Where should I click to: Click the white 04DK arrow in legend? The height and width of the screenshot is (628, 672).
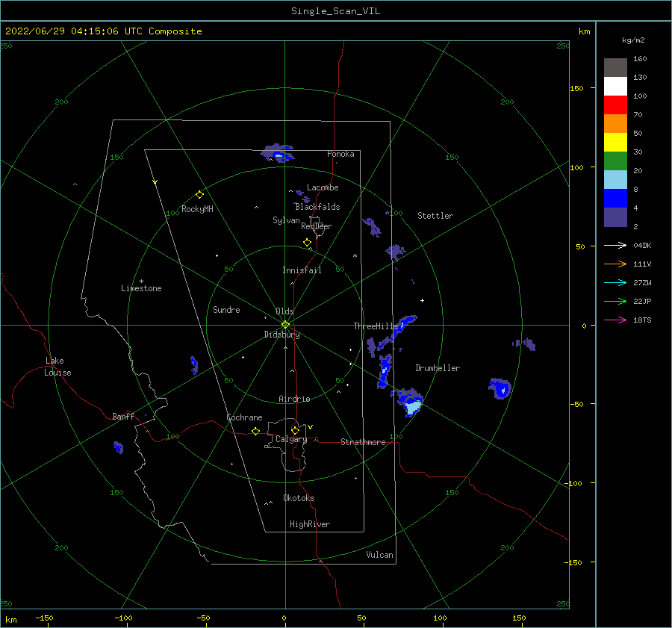[x=615, y=245]
